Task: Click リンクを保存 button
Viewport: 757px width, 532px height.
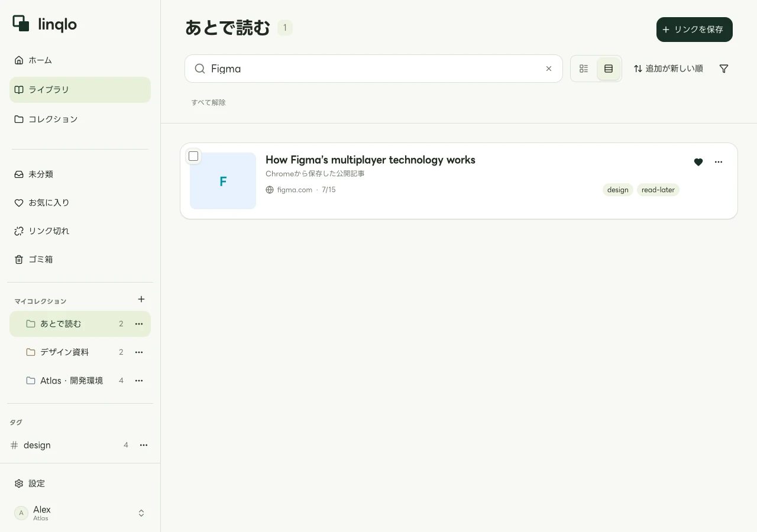Action: 694,30
